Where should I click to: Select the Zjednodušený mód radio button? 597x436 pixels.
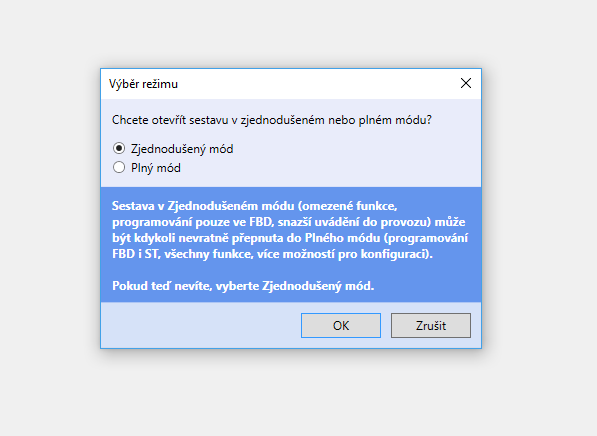click(x=119, y=148)
